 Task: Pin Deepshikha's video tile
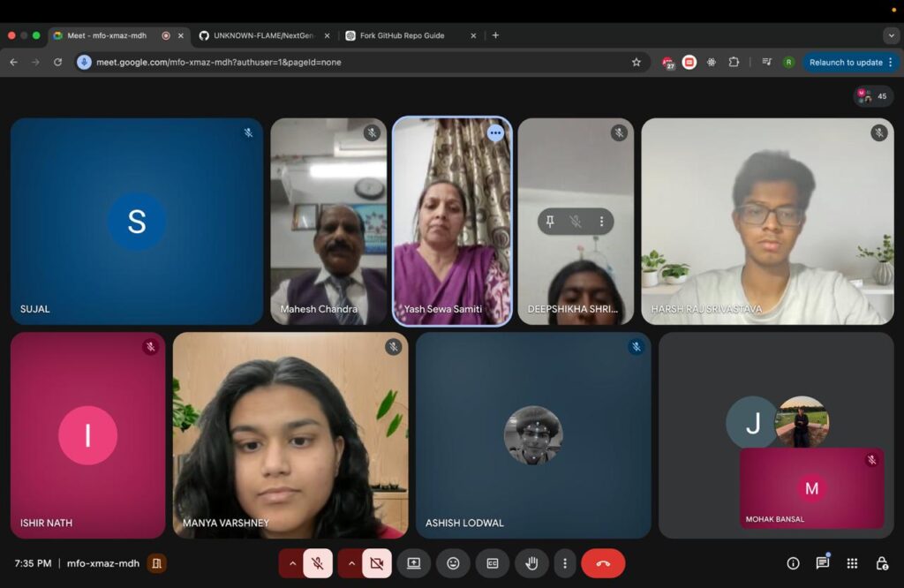click(550, 222)
